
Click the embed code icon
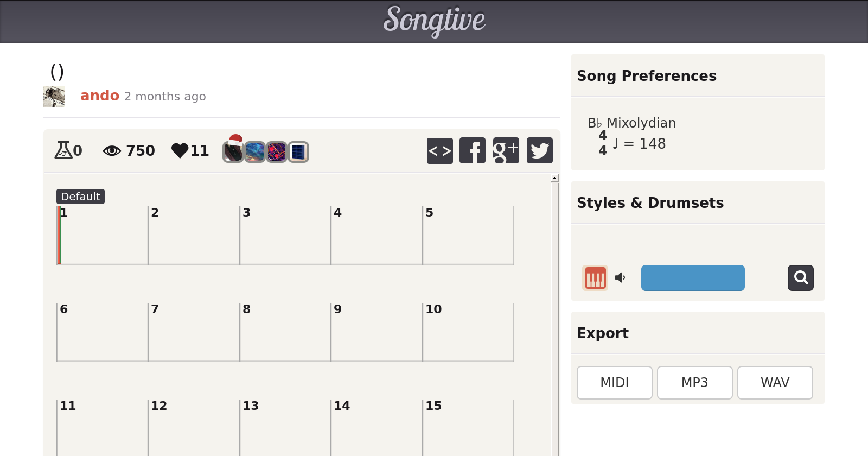pyautogui.click(x=439, y=150)
